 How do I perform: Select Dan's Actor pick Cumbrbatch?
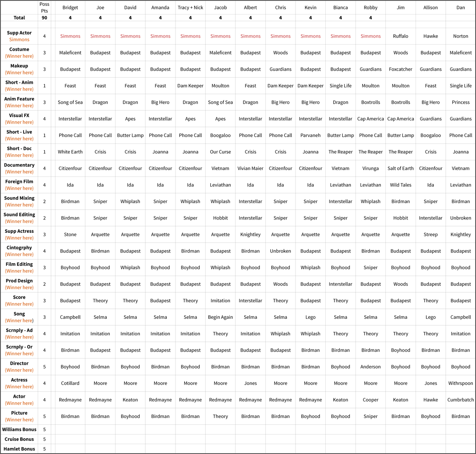460,400
